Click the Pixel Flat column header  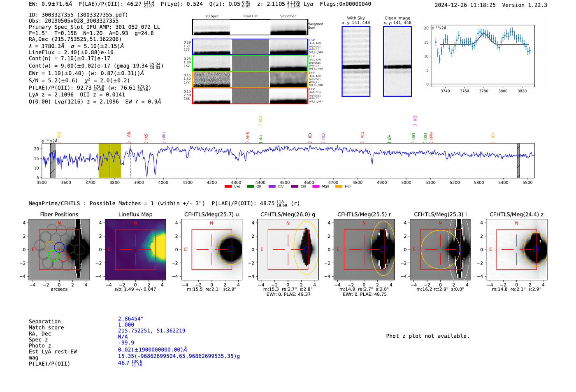250,16
